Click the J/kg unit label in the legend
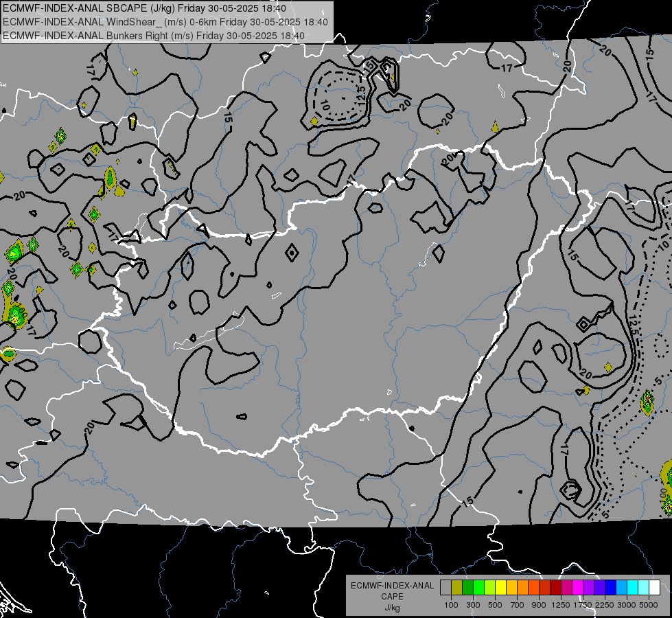Viewport: 672px width, 618px height. pyautogui.click(x=393, y=608)
